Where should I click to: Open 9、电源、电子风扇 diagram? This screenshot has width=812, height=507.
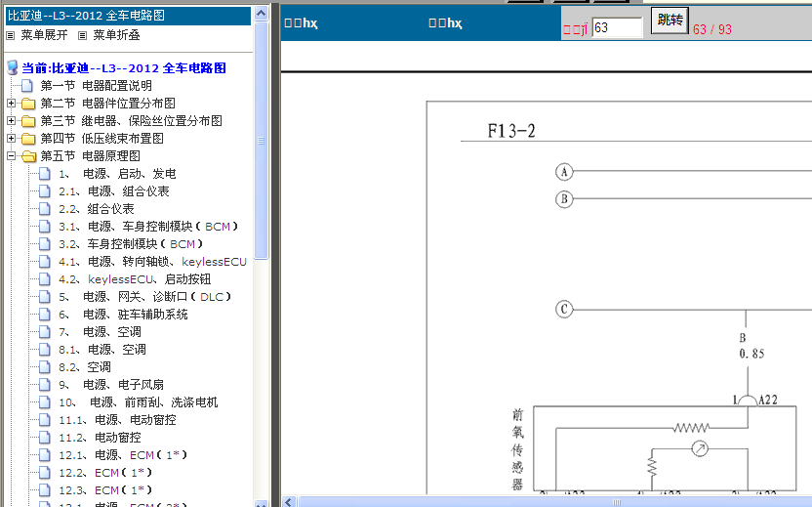(111, 385)
